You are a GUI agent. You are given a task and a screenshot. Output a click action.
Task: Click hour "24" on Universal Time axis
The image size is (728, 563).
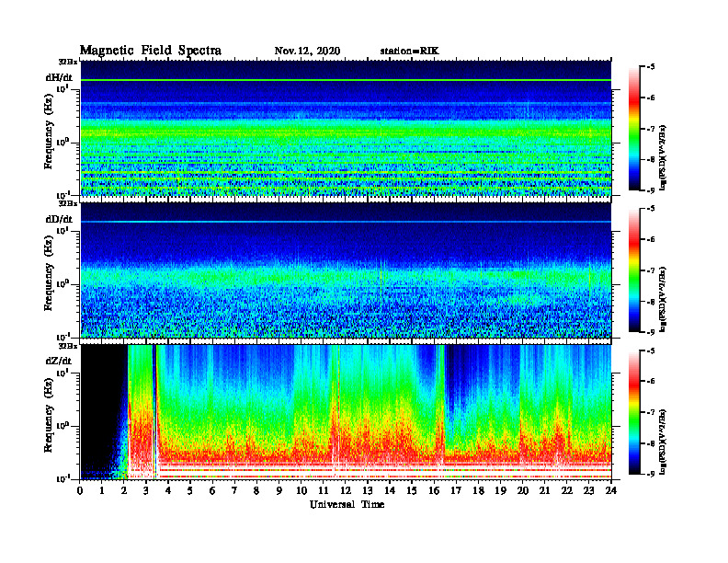[x=611, y=491]
